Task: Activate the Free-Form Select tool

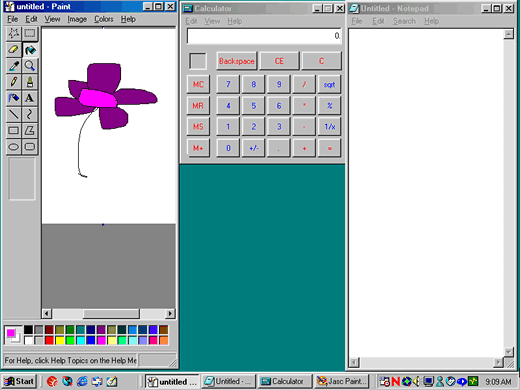Action: coord(13,34)
